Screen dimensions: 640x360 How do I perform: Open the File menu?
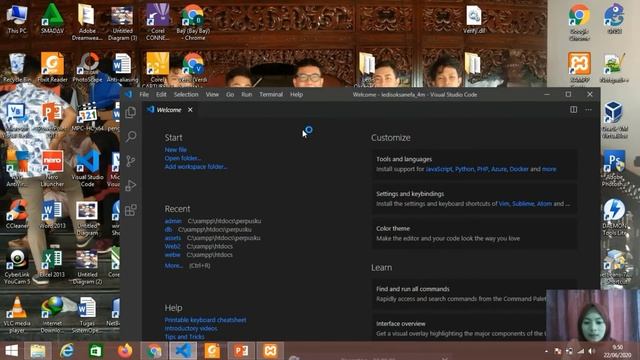tap(144, 94)
